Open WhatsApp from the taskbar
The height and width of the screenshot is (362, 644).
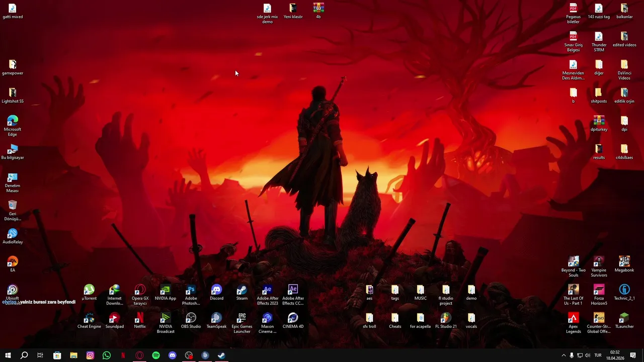coord(107,355)
